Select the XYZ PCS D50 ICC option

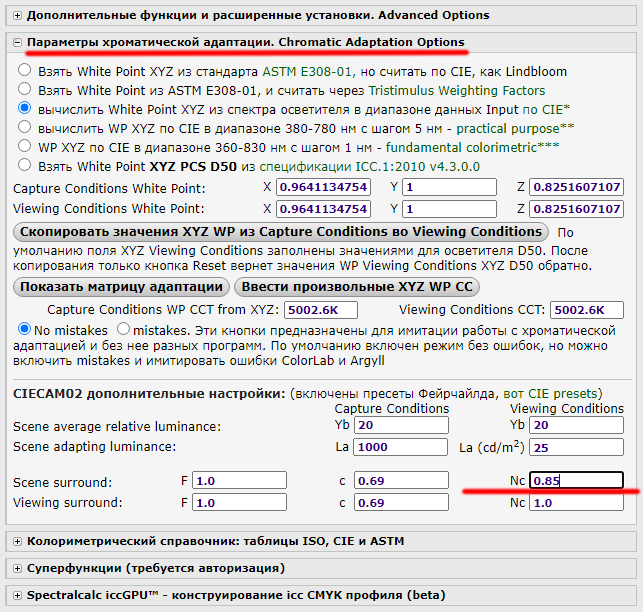click(25, 164)
